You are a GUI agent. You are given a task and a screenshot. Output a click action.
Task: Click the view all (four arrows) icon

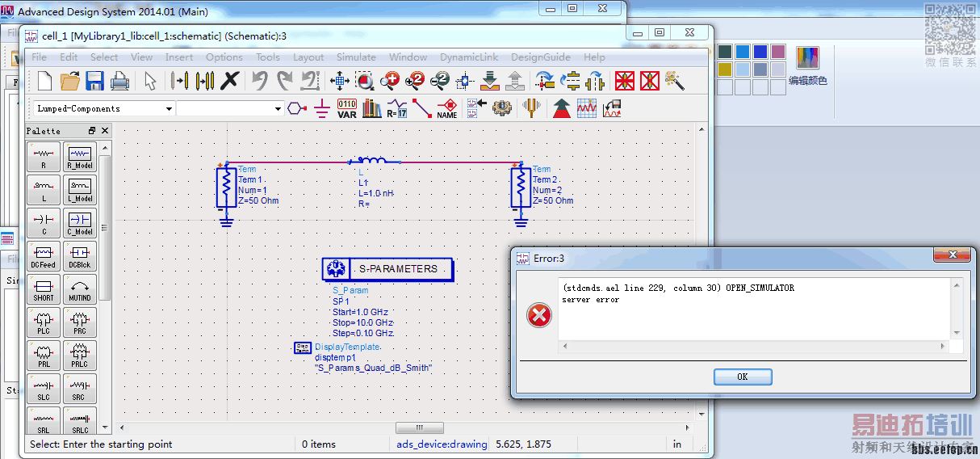(x=340, y=80)
